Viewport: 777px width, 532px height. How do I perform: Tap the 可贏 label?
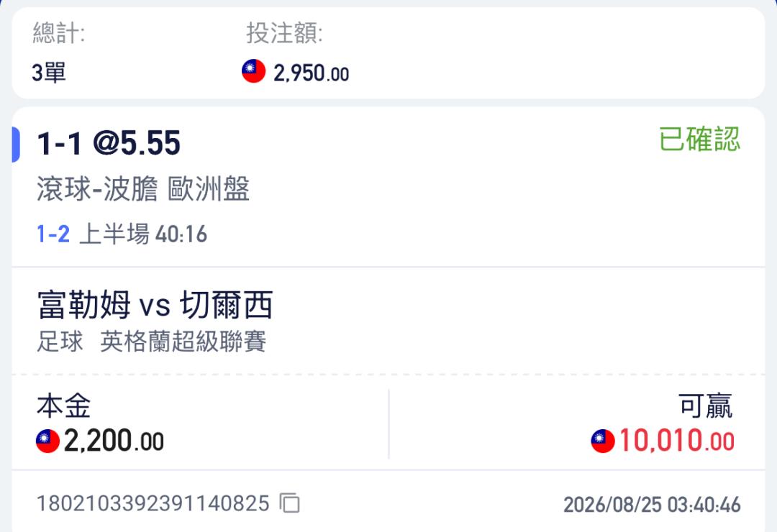[706, 406]
